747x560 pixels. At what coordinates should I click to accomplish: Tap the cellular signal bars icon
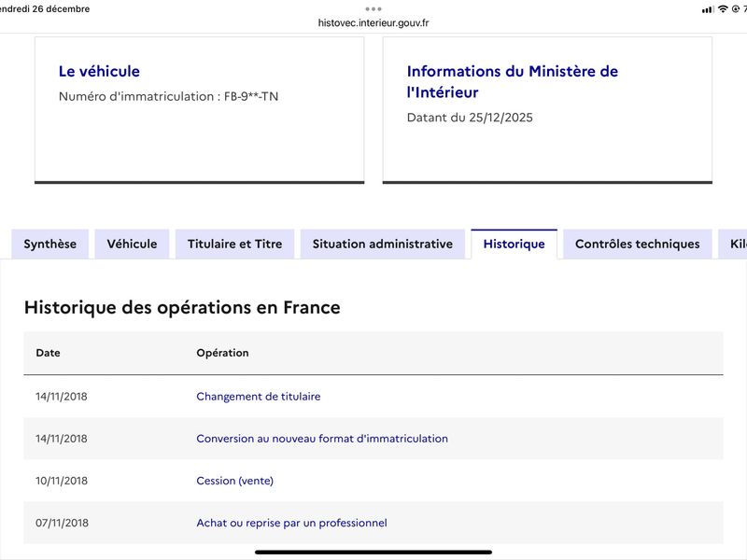tap(708, 9)
